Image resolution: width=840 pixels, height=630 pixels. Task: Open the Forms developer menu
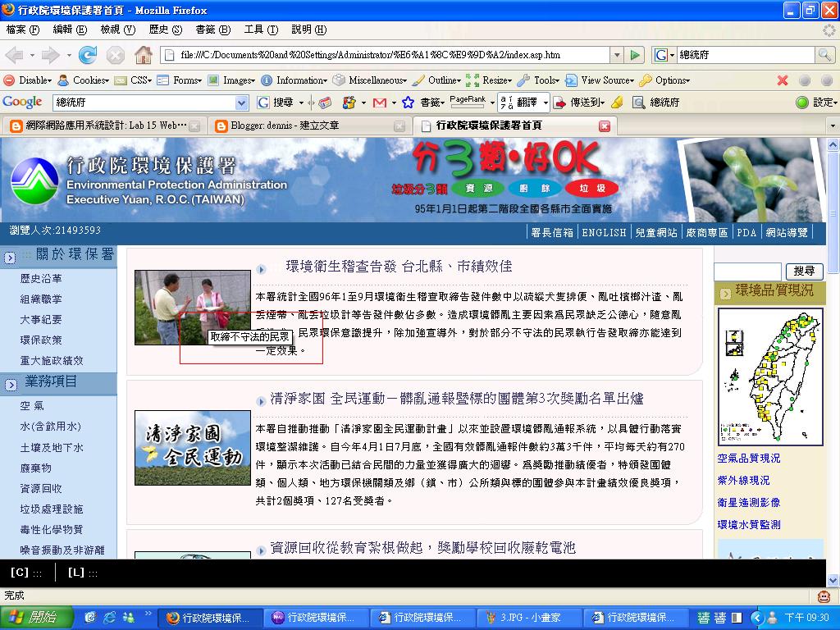tap(180, 80)
